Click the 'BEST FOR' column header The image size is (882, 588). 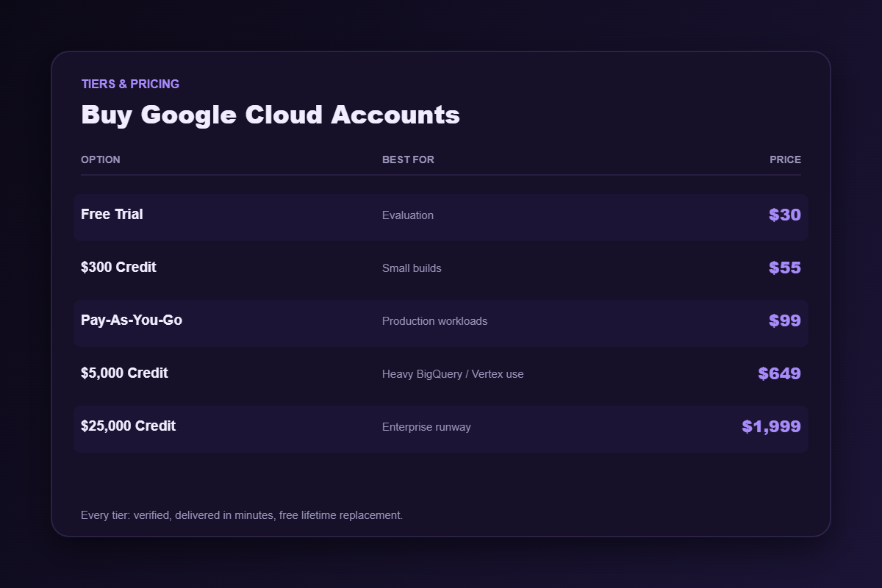click(408, 159)
